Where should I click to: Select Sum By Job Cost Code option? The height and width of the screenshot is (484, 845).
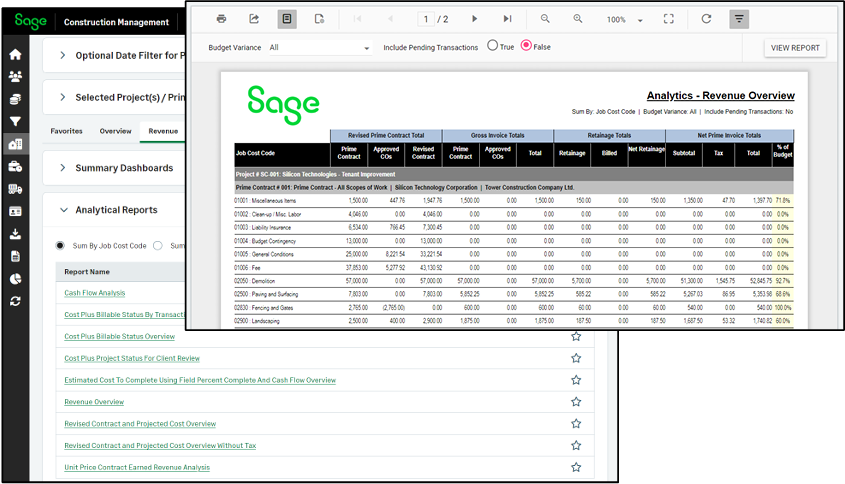pos(60,246)
